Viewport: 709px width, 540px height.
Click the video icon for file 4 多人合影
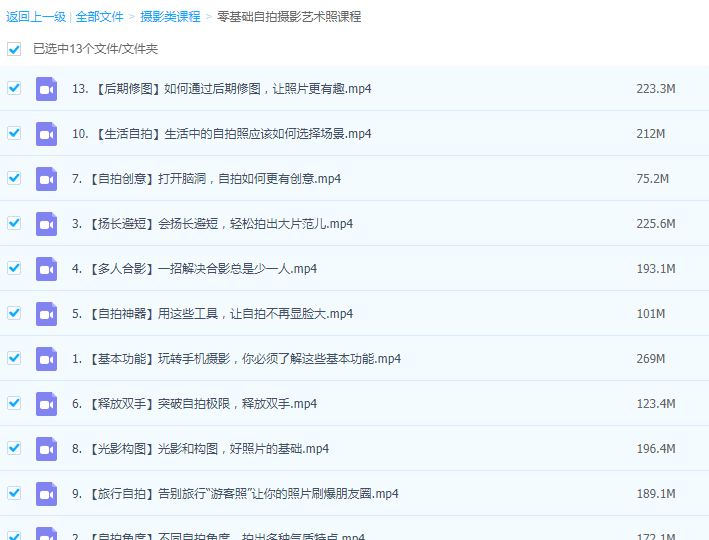point(47,269)
